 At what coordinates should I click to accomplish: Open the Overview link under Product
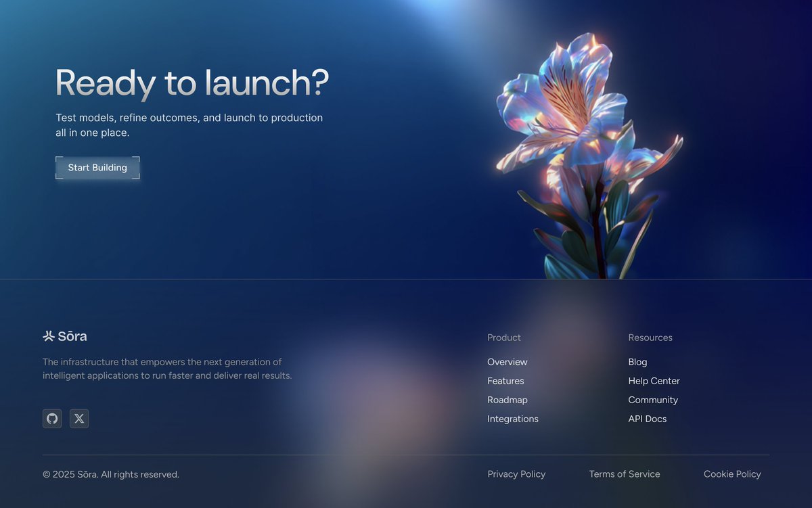pyautogui.click(x=507, y=362)
